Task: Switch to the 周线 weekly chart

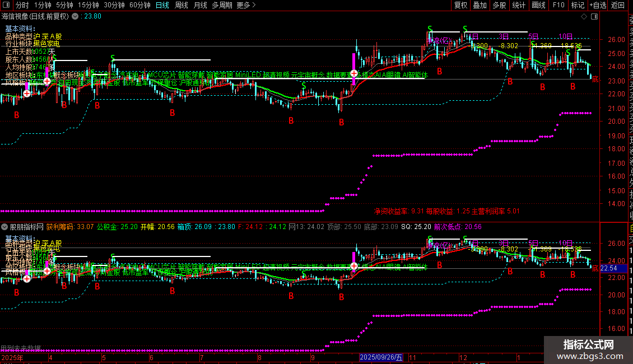Action: pyautogui.click(x=181, y=5)
